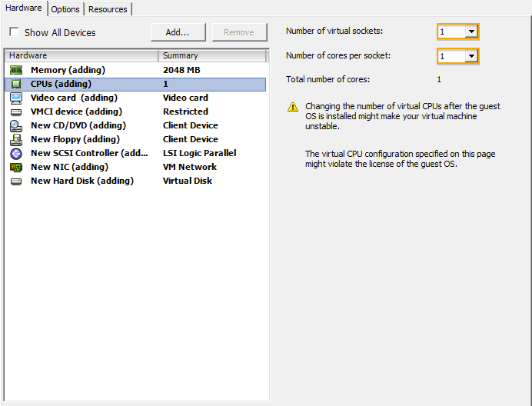Switch to the Options tab

(x=65, y=9)
